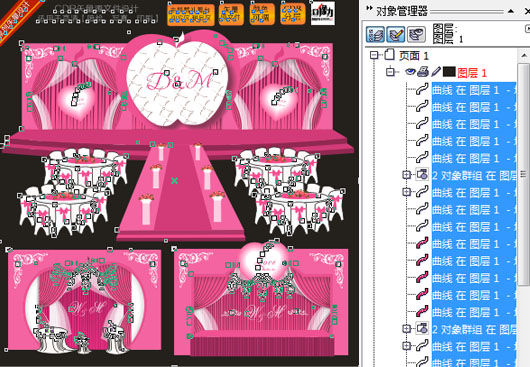Select the 页面 1 tree label
Screen dimensions: 530x367
[x=414, y=56]
